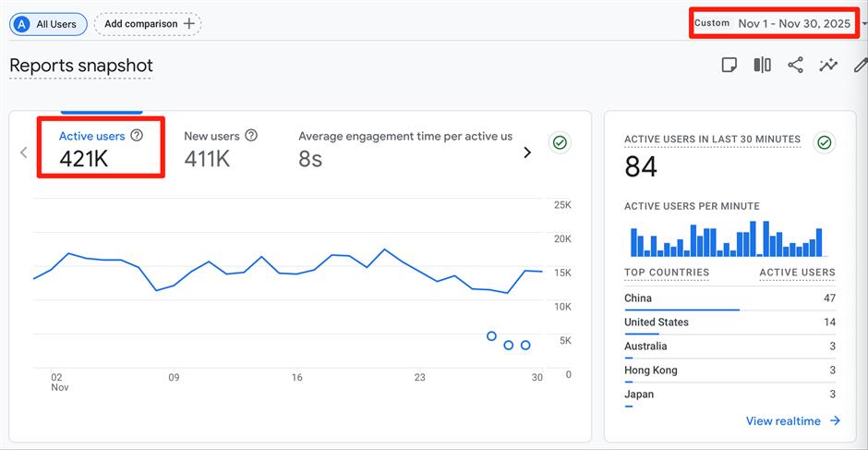Click the edit comparisons column icon

point(762,65)
